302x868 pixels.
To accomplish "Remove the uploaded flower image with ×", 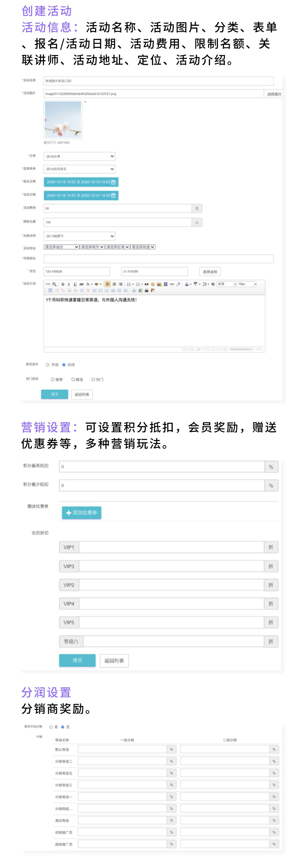I will click(86, 102).
